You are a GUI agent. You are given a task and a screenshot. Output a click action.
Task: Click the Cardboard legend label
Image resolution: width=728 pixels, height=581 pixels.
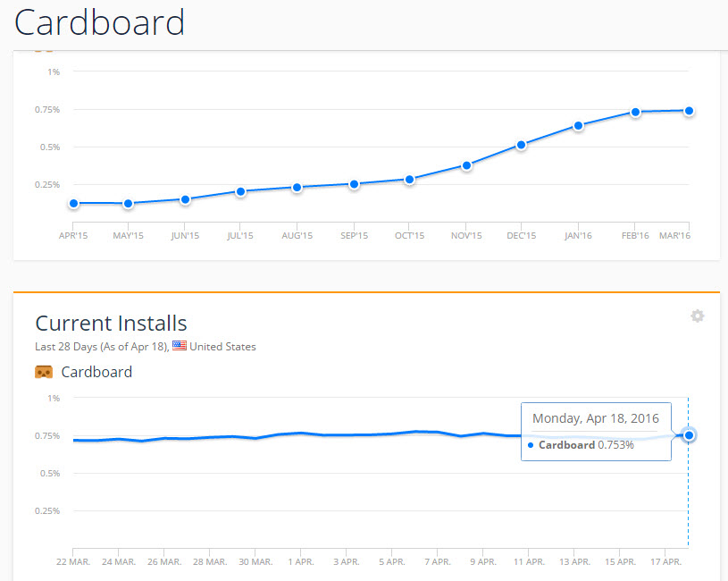pos(96,372)
